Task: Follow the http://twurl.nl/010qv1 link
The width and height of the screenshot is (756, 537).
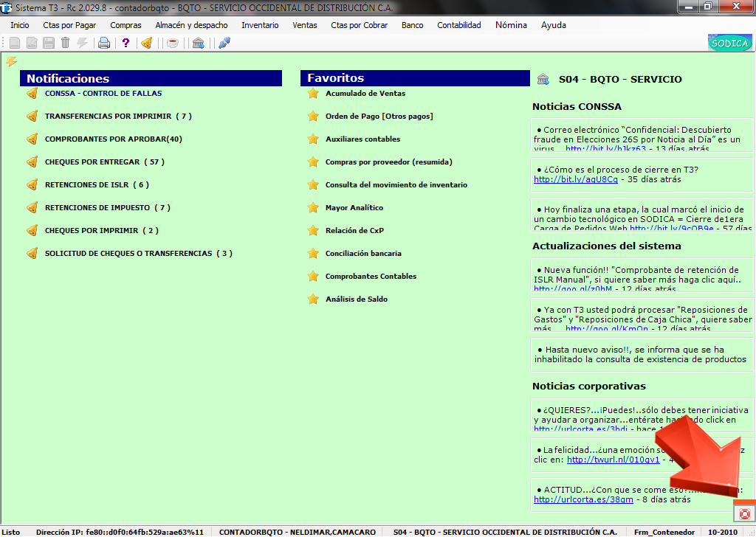Action: tap(614, 460)
